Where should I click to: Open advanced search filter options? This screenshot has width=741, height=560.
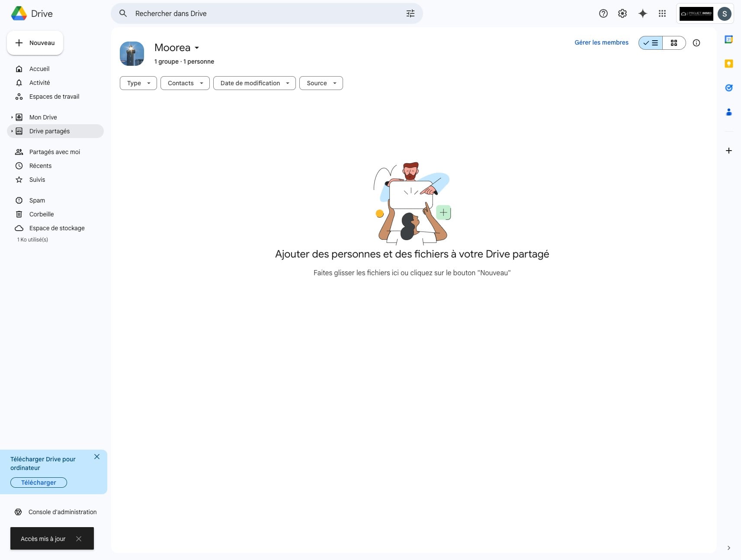(410, 13)
